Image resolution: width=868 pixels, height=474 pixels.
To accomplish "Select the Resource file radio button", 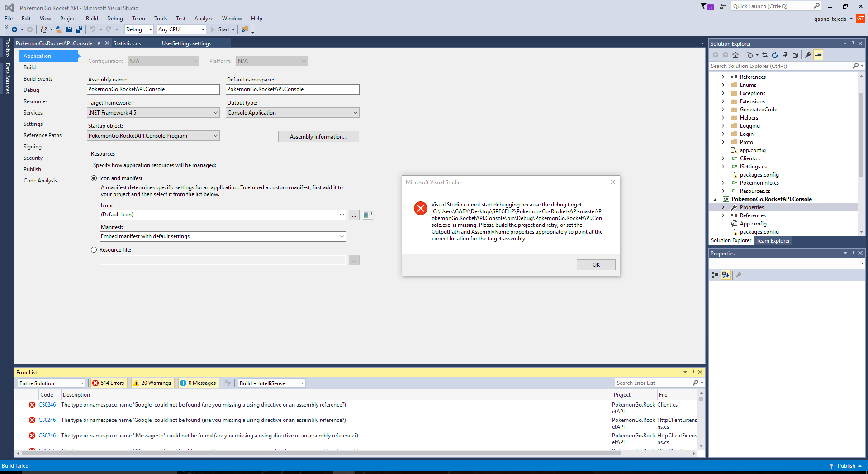I will [94, 250].
